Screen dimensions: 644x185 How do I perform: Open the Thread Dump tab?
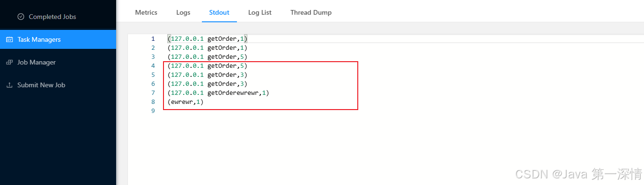311,12
